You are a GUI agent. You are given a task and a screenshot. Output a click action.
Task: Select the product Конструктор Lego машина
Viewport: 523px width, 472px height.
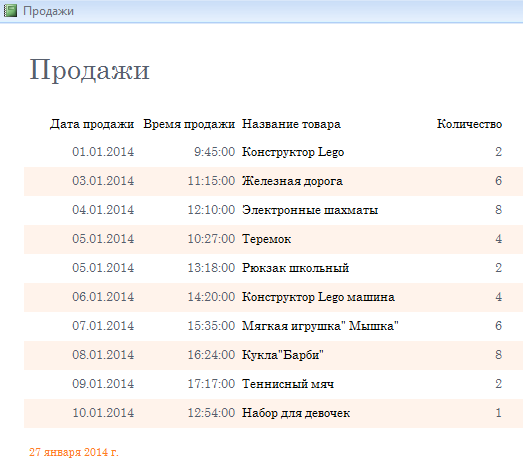(318, 297)
